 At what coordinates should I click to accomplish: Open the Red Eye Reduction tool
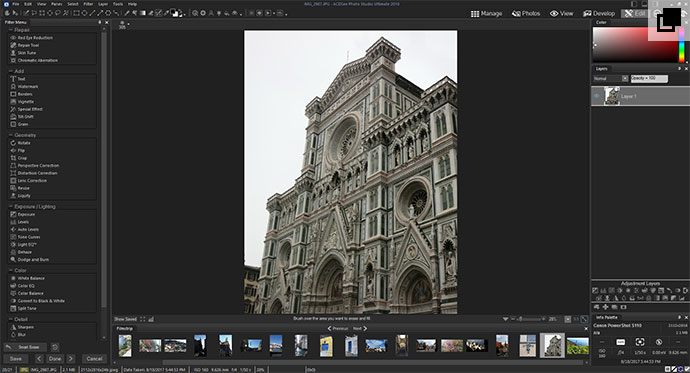[31, 38]
